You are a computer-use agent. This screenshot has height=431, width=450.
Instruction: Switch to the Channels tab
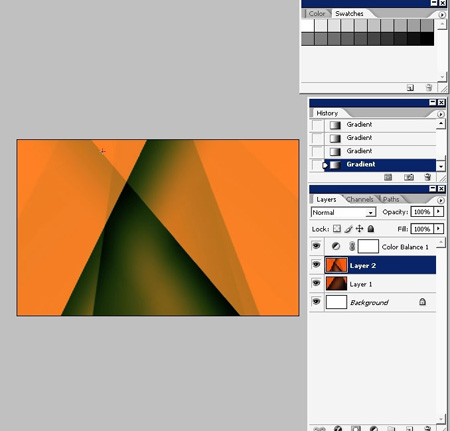point(360,199)
